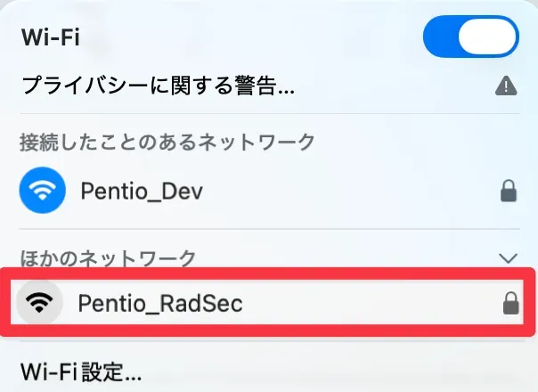
Task: Click empty space in the highlighted Pentio_RadSec row
Action: (x=374, y=304)
